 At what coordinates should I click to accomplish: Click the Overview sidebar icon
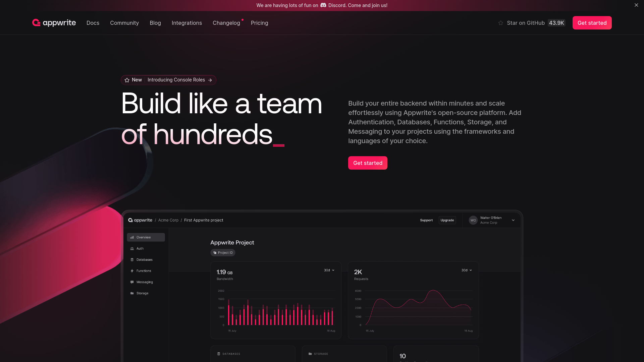(132, 237)
